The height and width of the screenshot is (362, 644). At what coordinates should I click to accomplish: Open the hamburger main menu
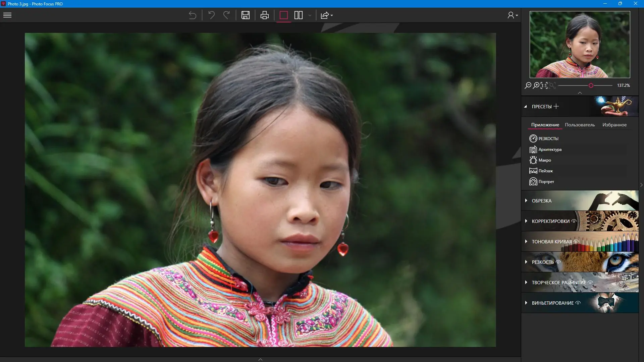pos(7,15)
